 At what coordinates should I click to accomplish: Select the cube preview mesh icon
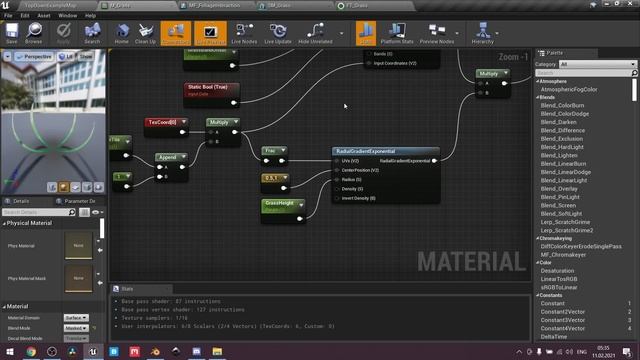tap(87, 187)
